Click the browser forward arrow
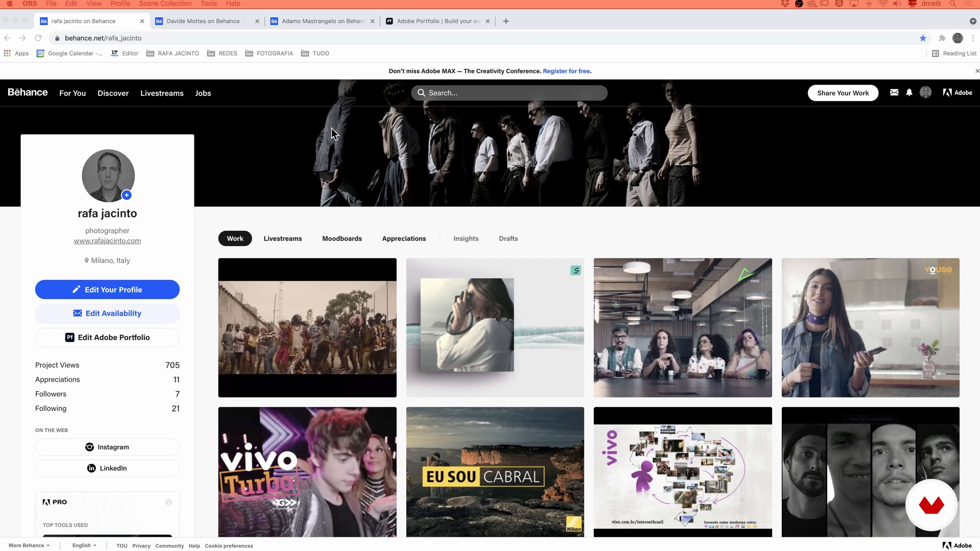The width and height of the screenshot is (980, 551). [22, 38]
